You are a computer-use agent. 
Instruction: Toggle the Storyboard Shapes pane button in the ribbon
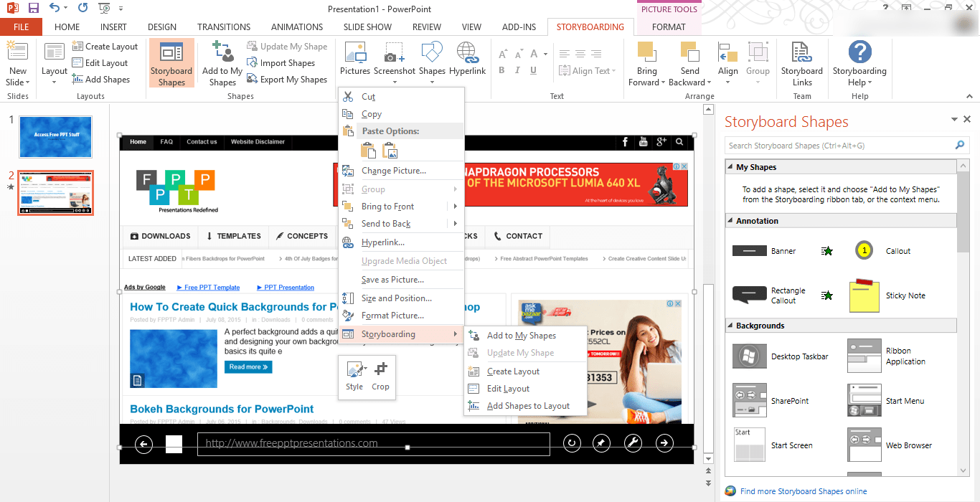[x=171, y=63]
